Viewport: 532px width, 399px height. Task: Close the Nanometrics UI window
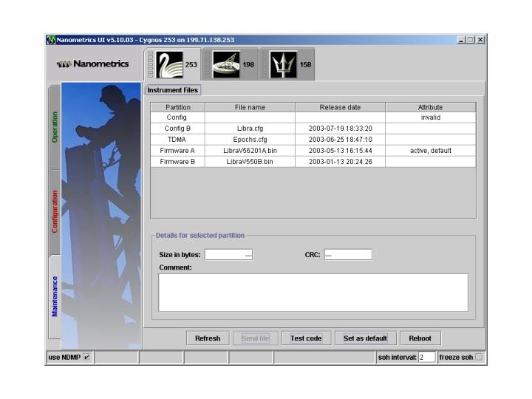click(480, 40)
